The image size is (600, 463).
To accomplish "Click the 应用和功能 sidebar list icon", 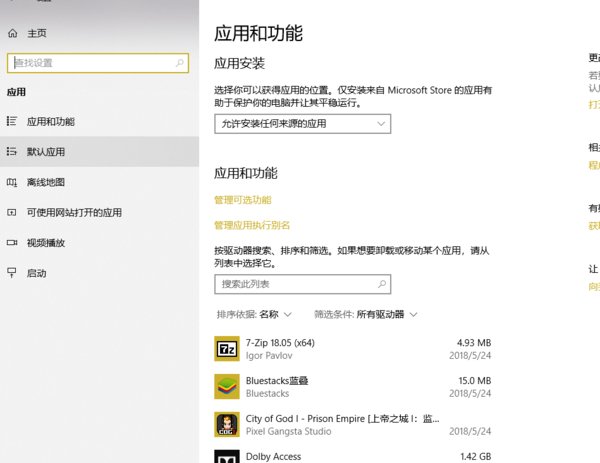I will 12,121.
